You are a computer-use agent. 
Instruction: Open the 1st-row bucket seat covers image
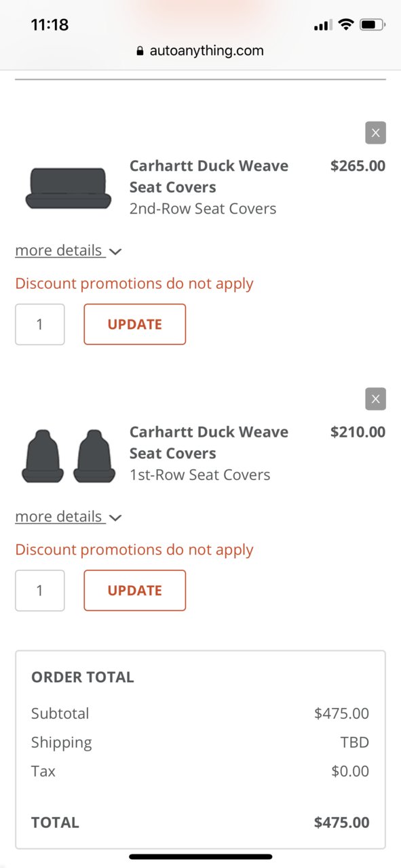click(x=68, y=456)
